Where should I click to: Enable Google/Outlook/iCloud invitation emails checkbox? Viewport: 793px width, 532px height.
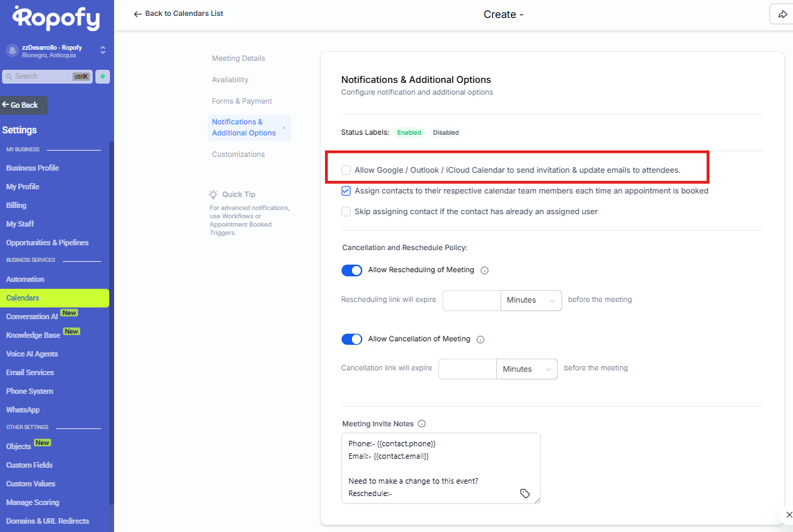tap(346, 170)
